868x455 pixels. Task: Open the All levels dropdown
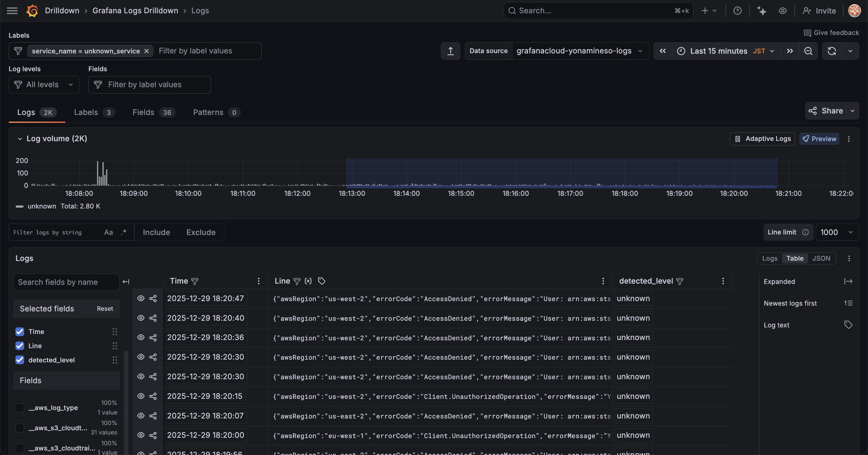point(44,85)
